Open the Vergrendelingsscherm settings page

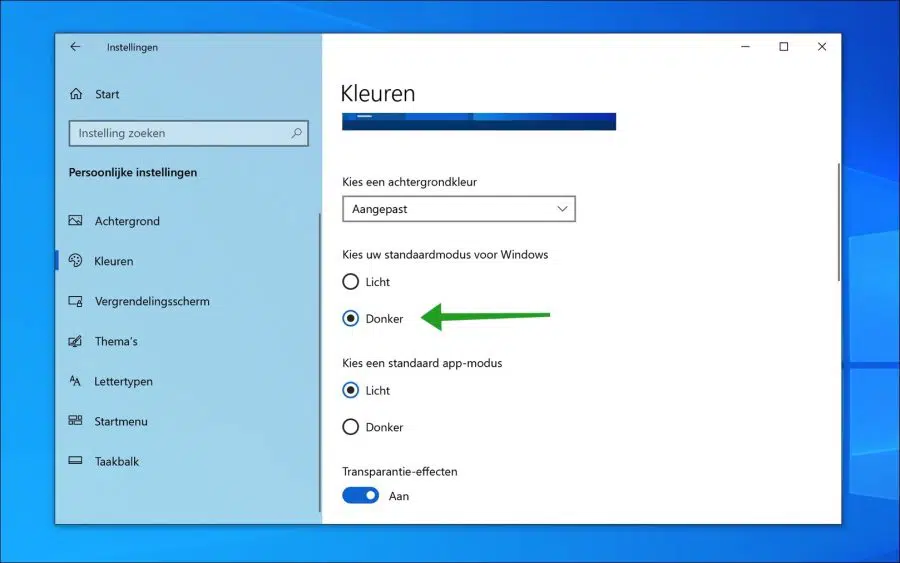(152, 301)
